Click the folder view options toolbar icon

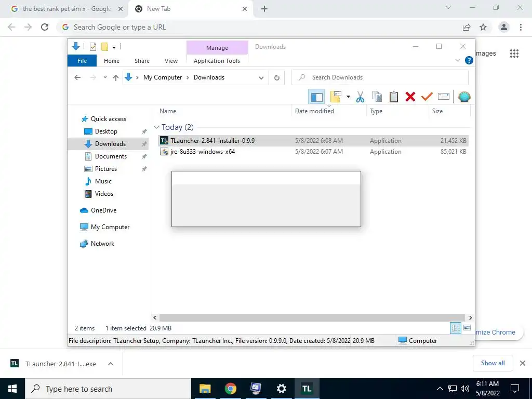tap(336, 97)
